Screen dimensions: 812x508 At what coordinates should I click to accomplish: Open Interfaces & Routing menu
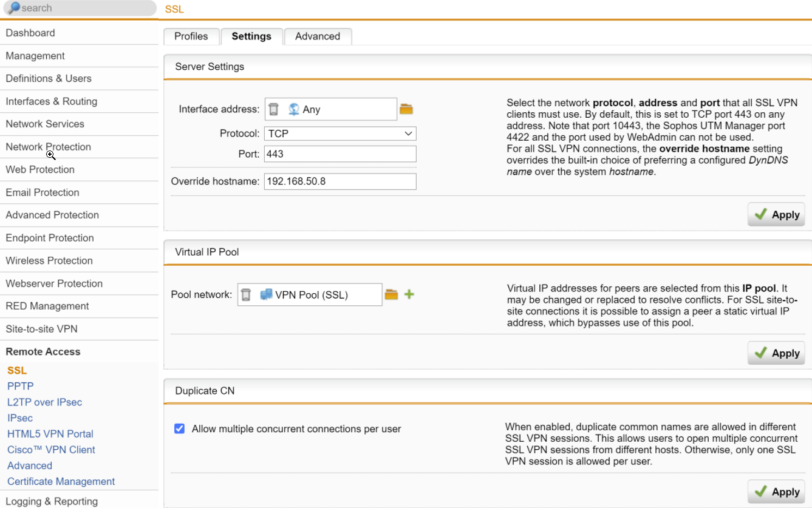(x=79, y=101)
